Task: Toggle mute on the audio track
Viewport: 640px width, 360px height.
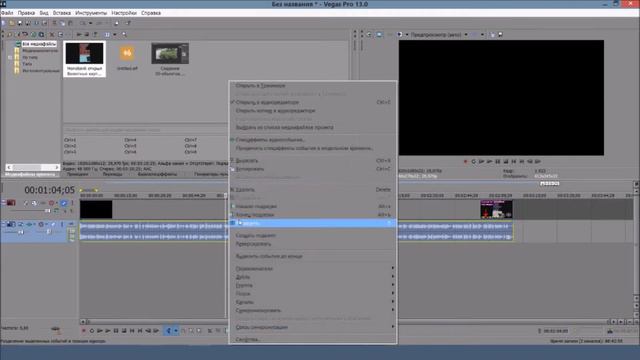Action: [53, 224]
